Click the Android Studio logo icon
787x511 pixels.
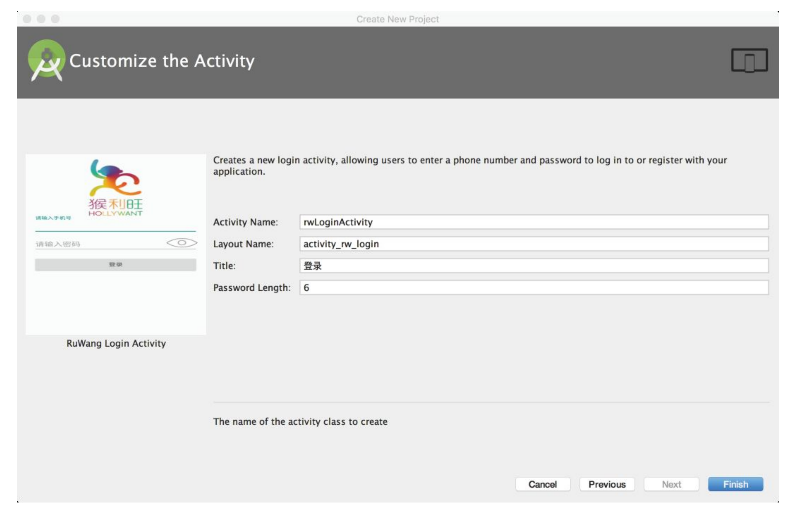coord(46,61)
